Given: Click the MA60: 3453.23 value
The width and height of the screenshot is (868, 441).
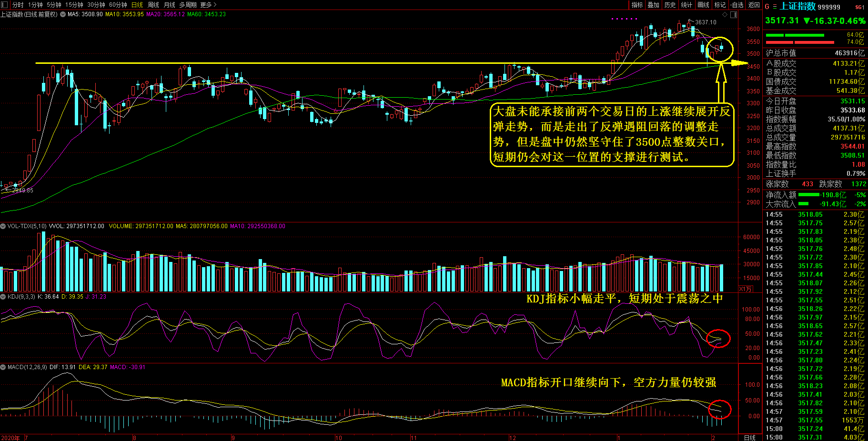Looking at the screenshot, I should point(206,14).
